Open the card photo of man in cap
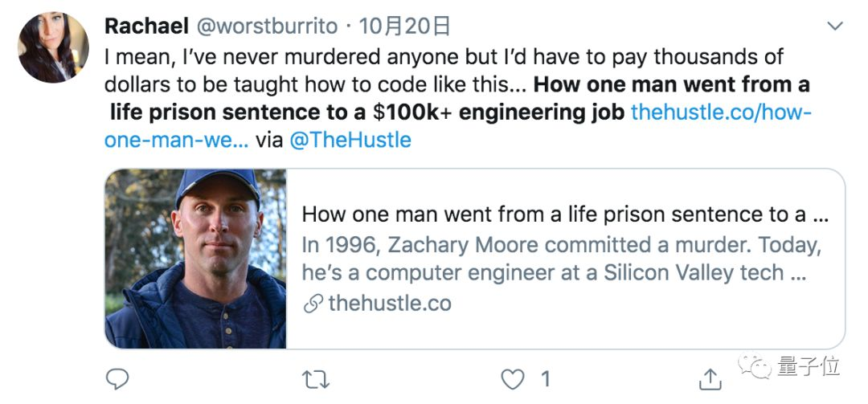The image size is (868, 404). [195, 259]
